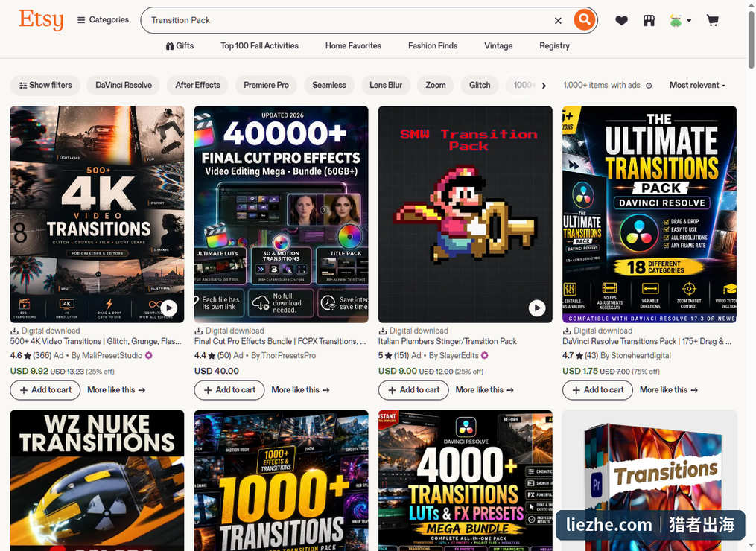Show more filter chips with right chevron

544,86
